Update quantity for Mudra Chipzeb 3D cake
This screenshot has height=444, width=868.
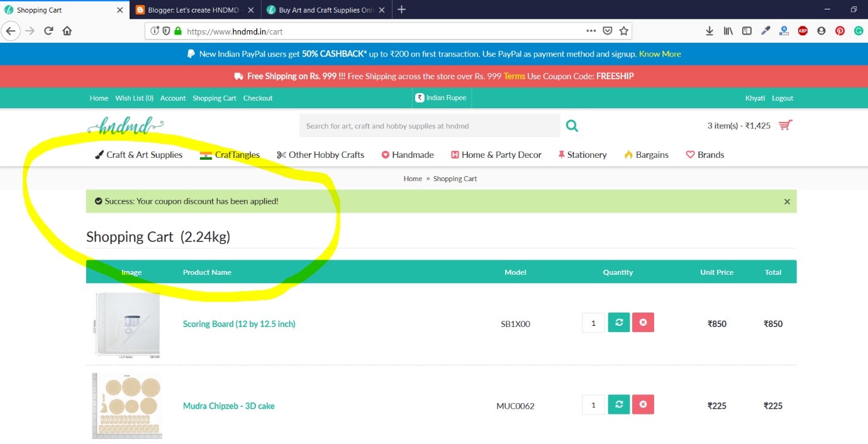point(619,404)
